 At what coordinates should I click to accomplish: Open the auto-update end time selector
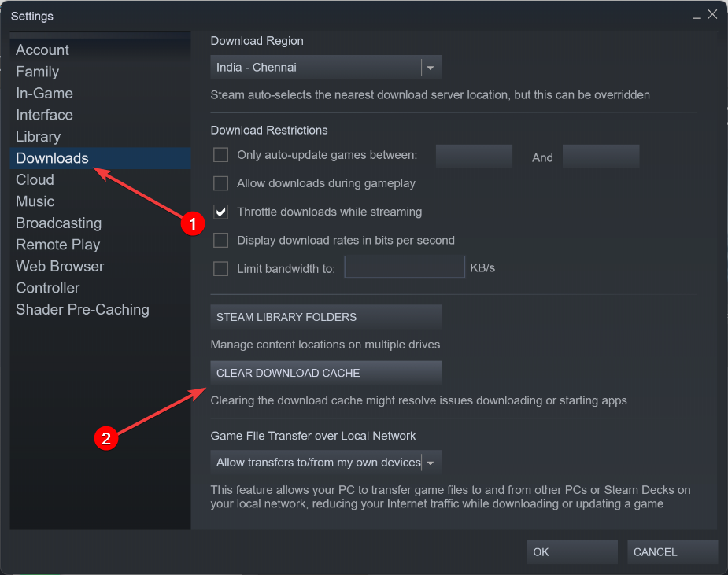coord(601,156)
